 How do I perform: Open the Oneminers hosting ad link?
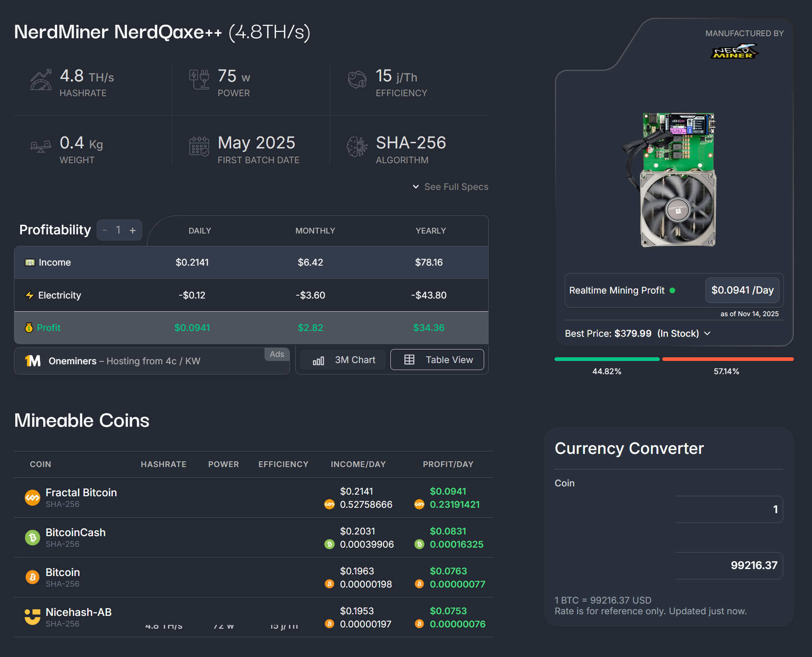(124, 361)
